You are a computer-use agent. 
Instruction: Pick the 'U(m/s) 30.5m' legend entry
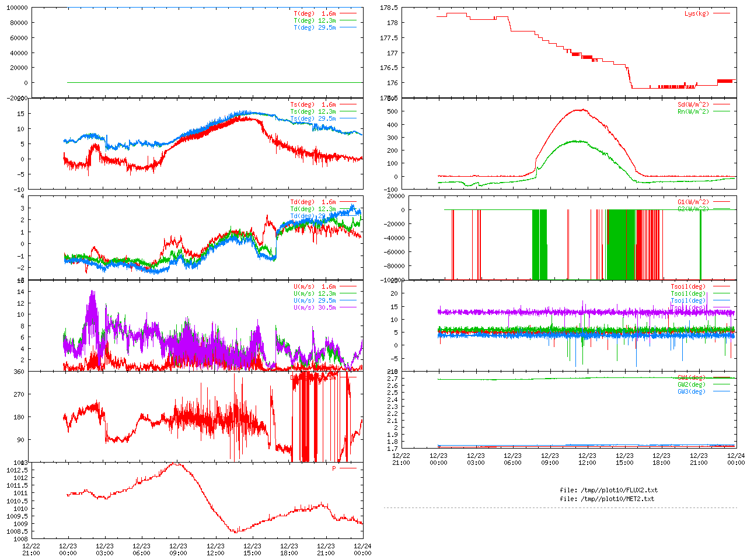pyautogui.click(x=315, y=308)
